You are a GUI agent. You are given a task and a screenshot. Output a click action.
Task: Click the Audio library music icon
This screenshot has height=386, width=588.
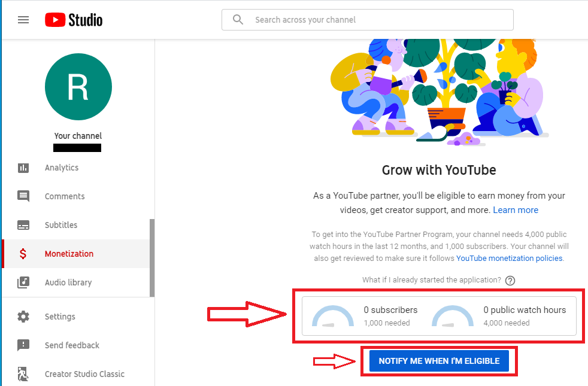(23, 282)
